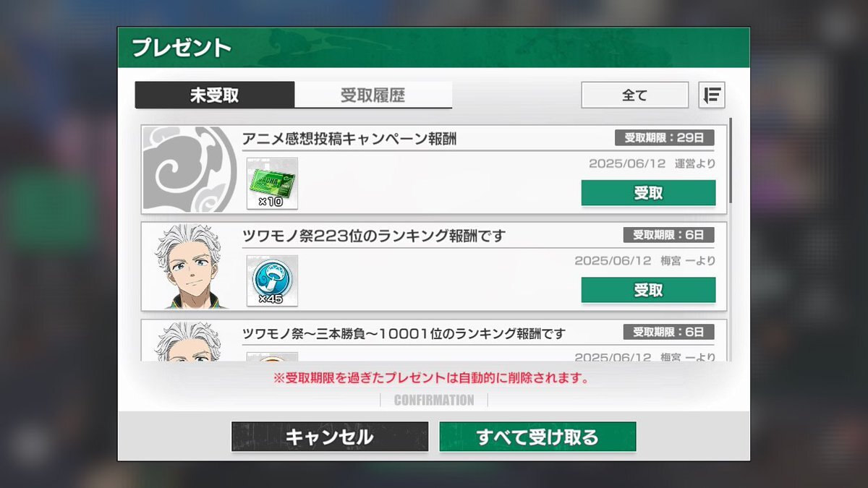Claim the ツワモノ祭223位 ranking reward

pos(648,290)
